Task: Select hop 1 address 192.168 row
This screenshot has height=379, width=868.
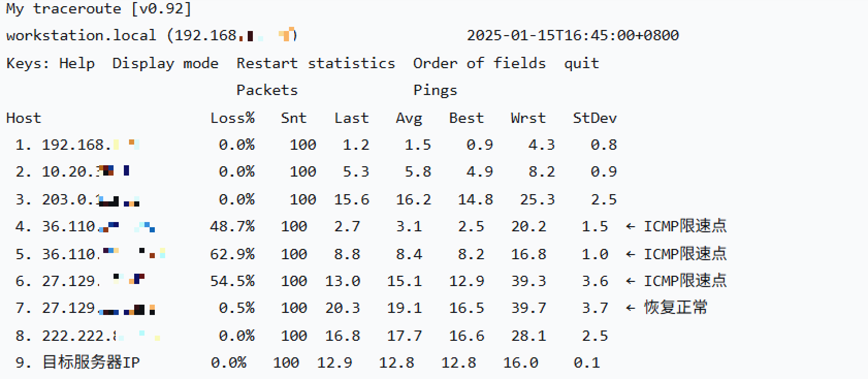Action: pyautogui.click(x=77, y=145)
